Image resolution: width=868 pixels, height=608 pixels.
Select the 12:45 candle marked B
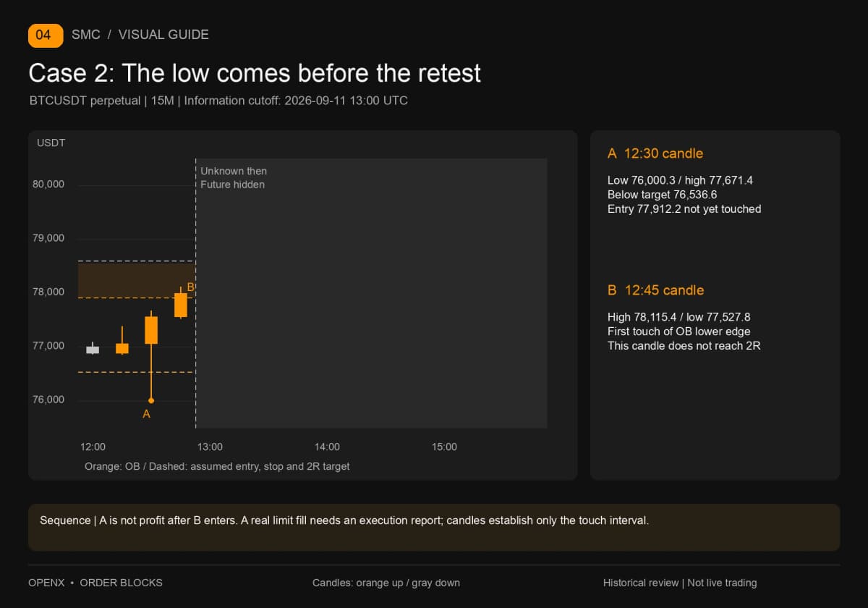click(181, 304)
